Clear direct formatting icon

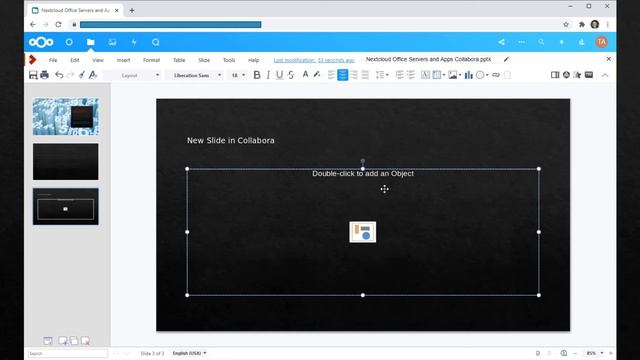[93, 75]
